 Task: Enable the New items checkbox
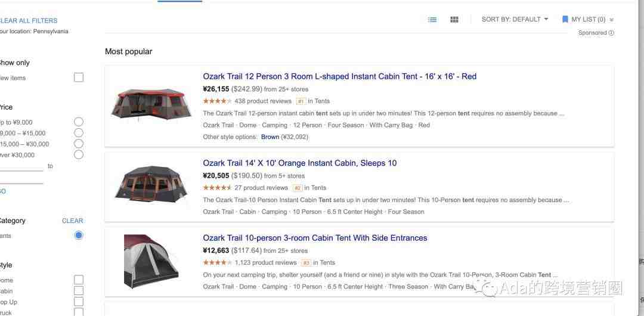click(79, 78)
